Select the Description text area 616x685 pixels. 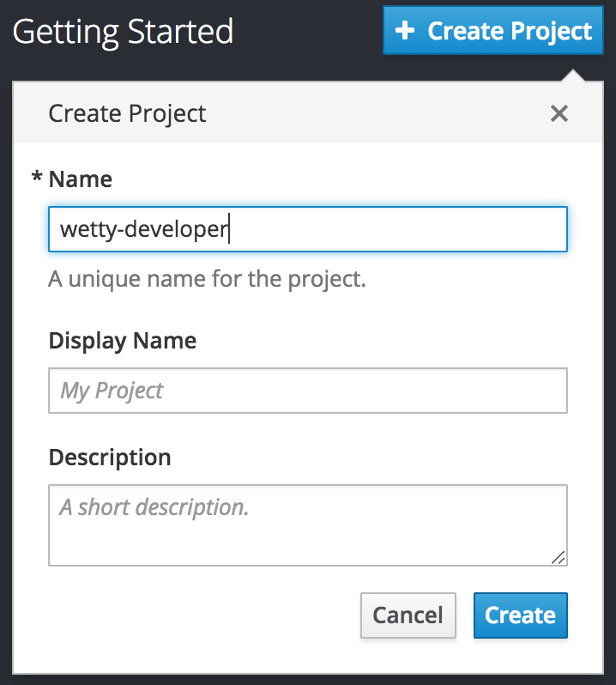coord(308,525)
